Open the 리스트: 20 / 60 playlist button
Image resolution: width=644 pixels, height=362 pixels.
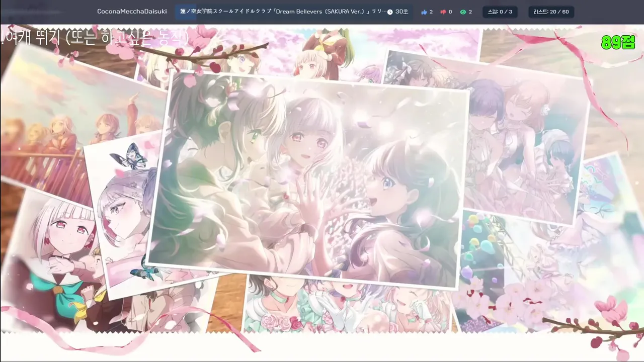point(551,12)
